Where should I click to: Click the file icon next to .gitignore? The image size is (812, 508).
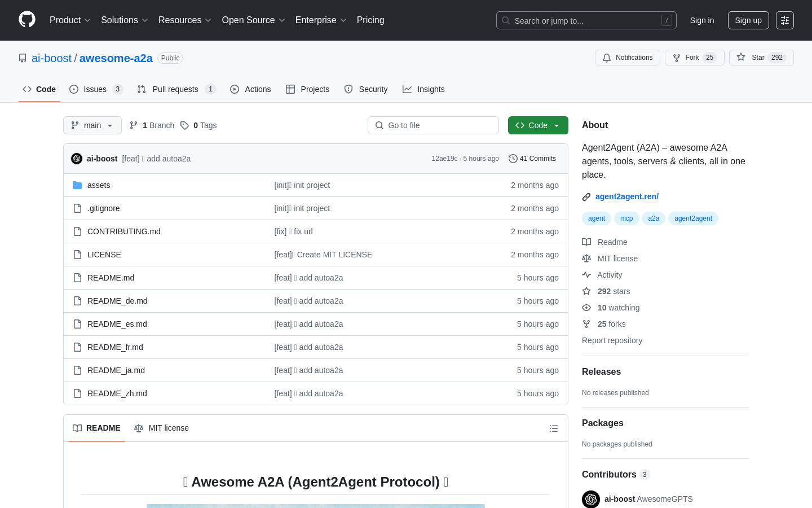77,208
